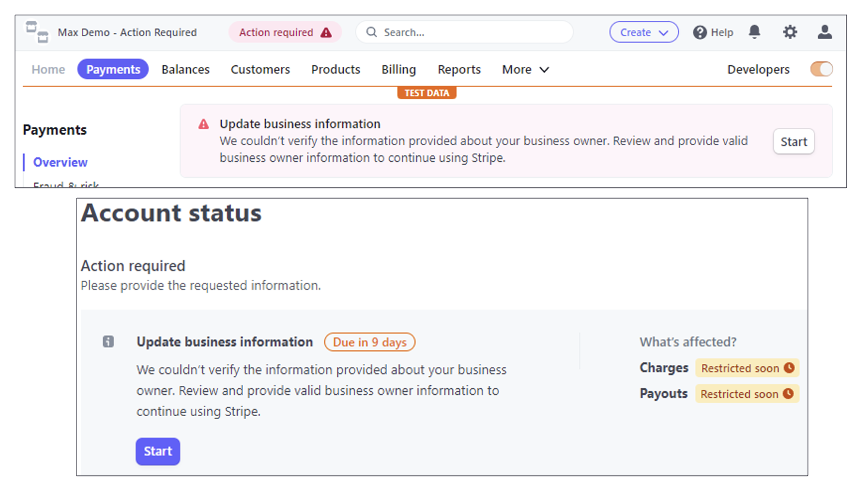Switch to the Products tab
Image resolution: width=868 pixels, height=492 pixels.
[336, 69]
